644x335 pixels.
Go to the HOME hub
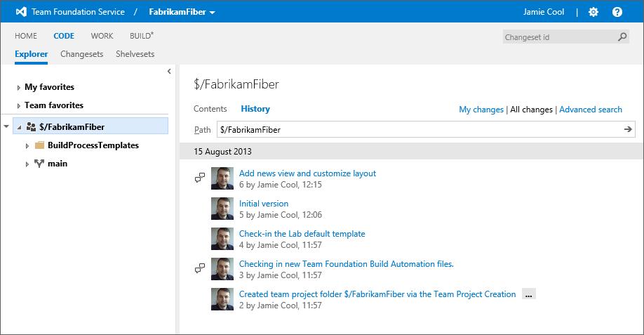click(x=26, y=36)
